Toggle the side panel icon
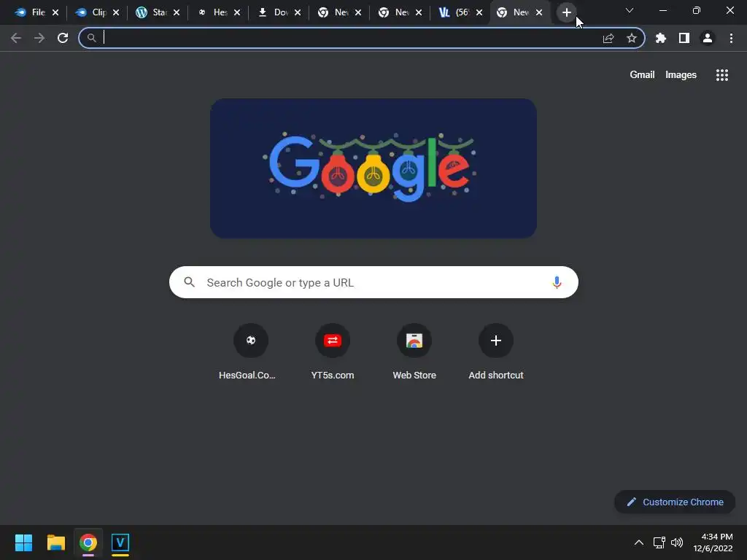Viewport: 747px width, 560px height. click(x=684, y=38)
